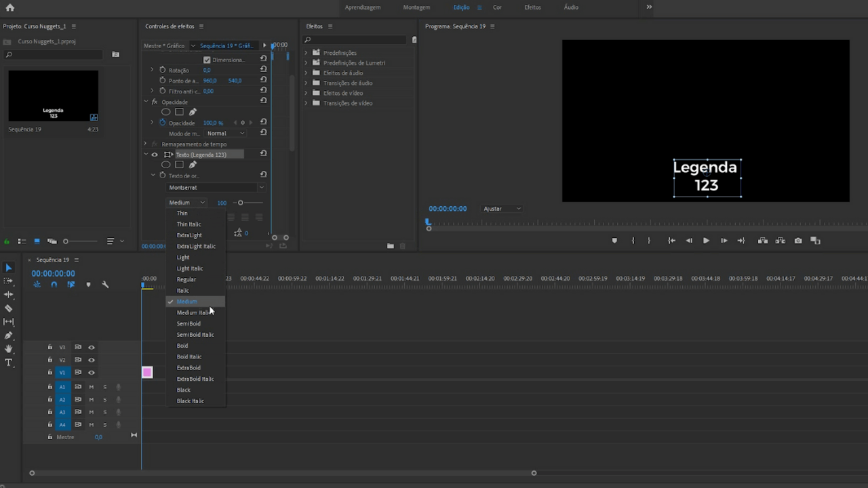Toggle linked selection in timeline
The height and width of the screenshot is (488, 868).
pyautogui.click(x=71, y=285)
